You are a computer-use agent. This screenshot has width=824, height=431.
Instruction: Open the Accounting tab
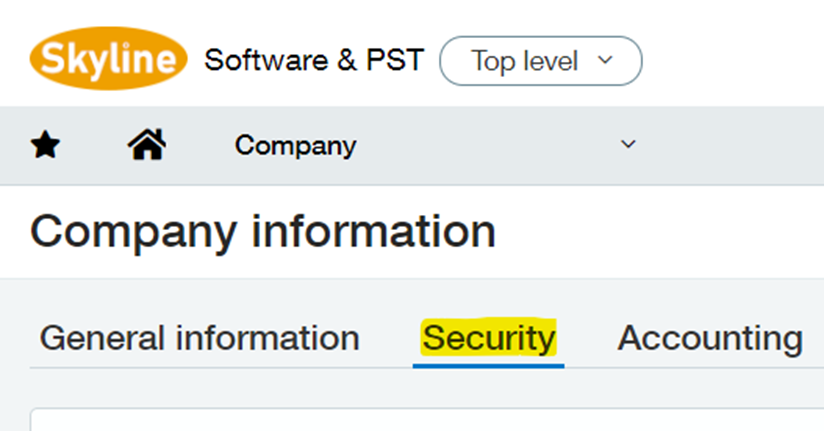710,338
